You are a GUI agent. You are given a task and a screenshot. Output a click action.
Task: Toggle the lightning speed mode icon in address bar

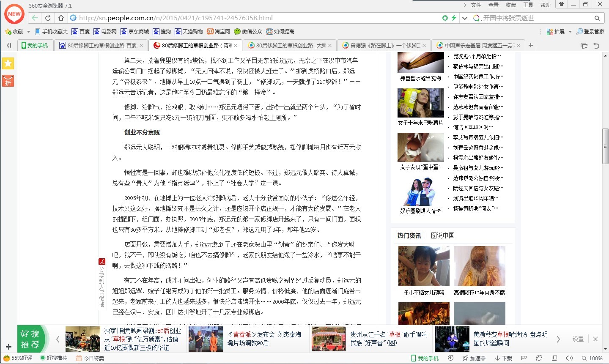[454, 18]
